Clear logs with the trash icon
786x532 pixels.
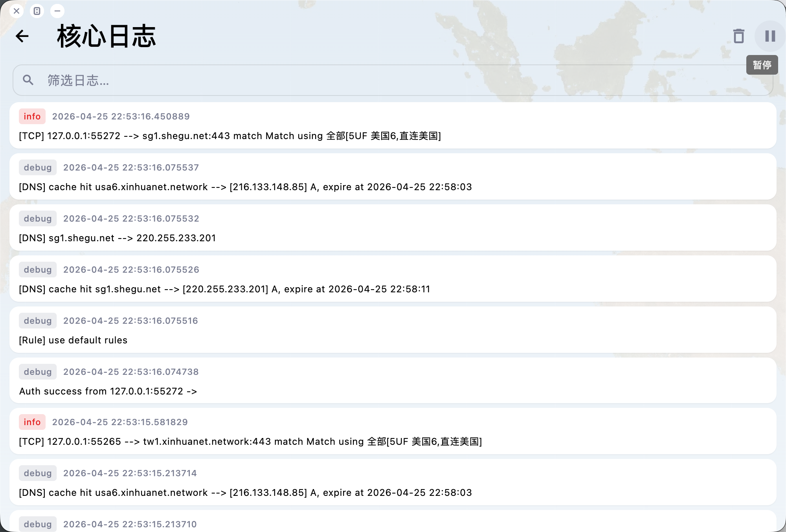738,36
